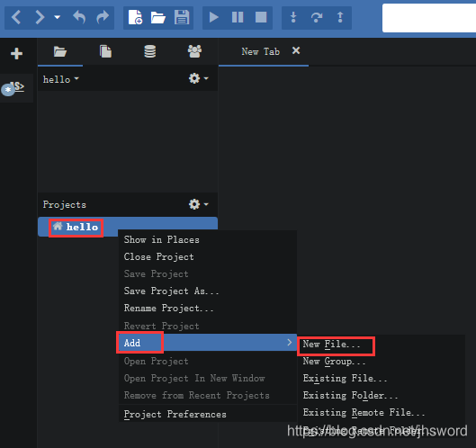This screenshot has height=448, width=476.
Task: Expand the Add submenu
Action: pos(207,343)
